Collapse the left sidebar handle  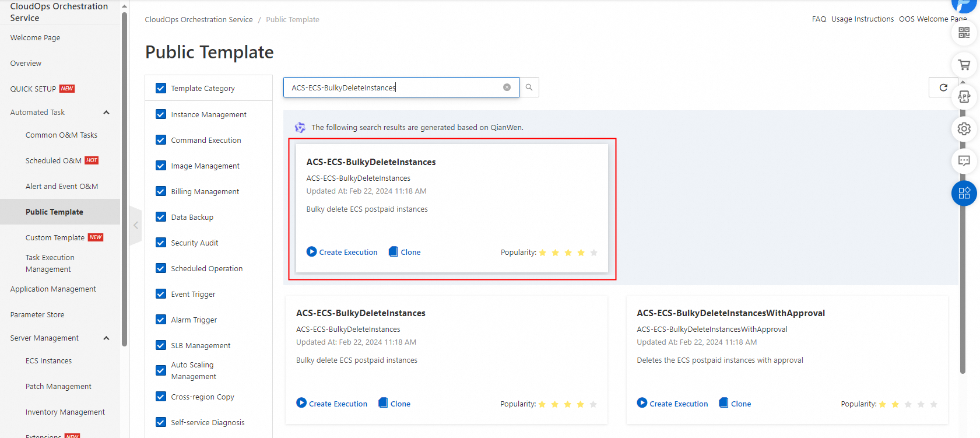[x=135, y=225]
